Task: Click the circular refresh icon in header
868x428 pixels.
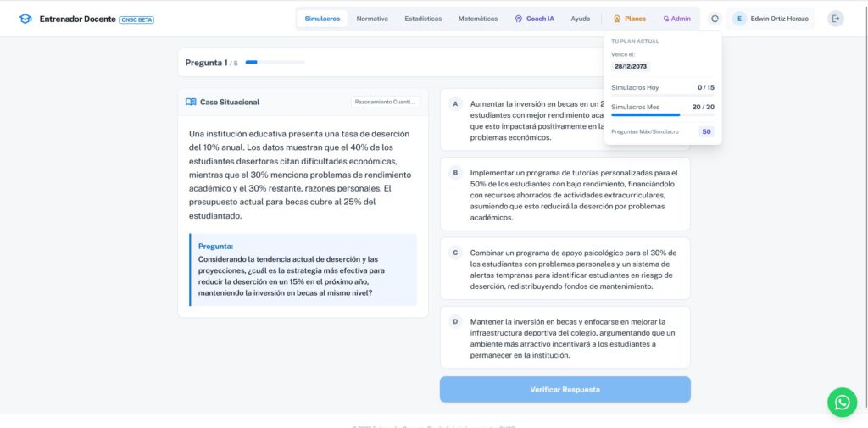Action: pos(715,19)
